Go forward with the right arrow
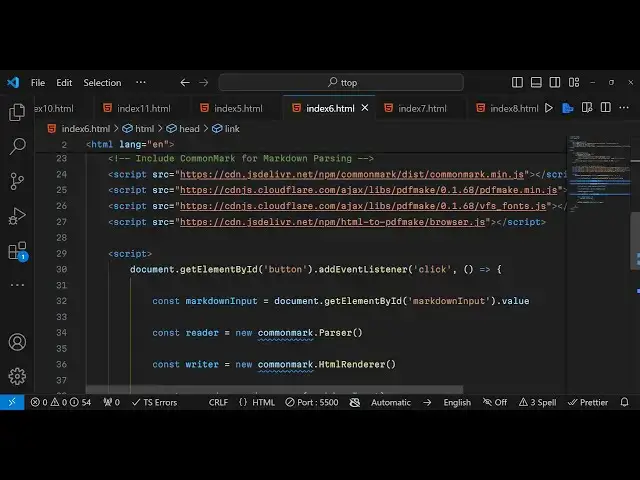The image size is (640, 480). [x=204, y=83]
